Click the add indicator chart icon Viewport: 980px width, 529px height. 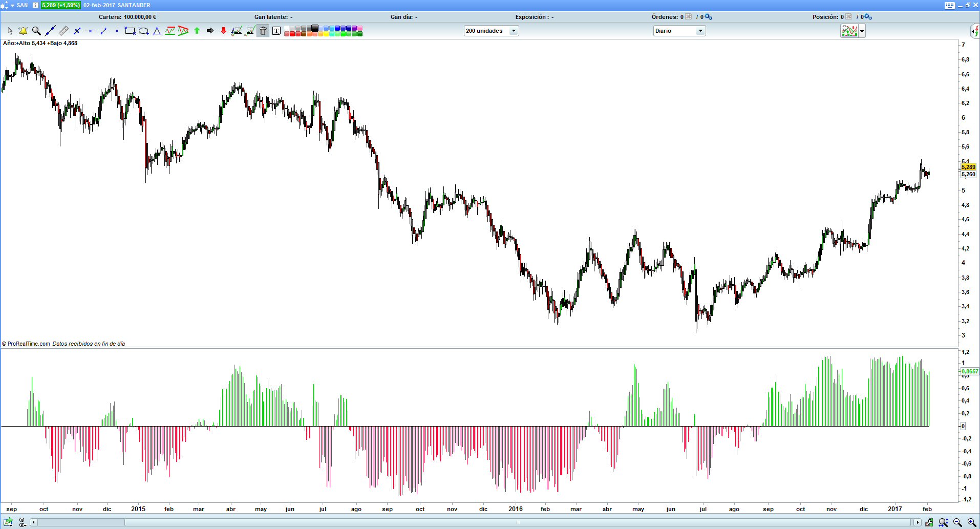coord(849,31)
